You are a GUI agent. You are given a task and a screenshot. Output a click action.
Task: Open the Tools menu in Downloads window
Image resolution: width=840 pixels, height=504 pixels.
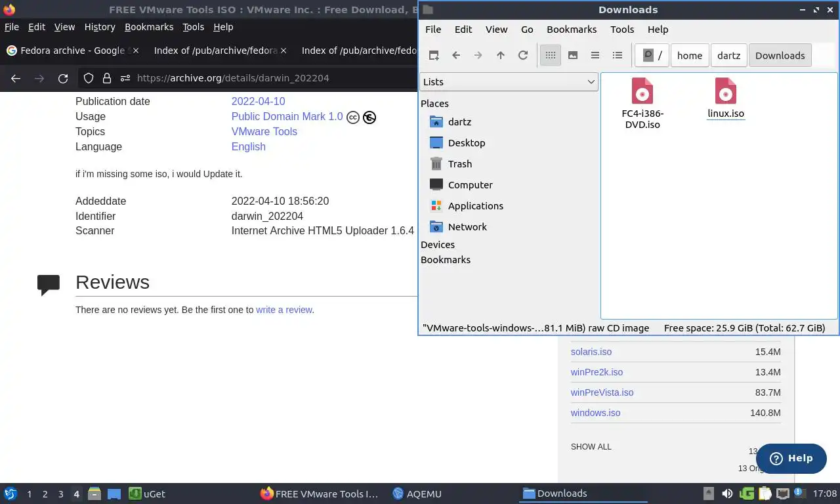(622, 30)
